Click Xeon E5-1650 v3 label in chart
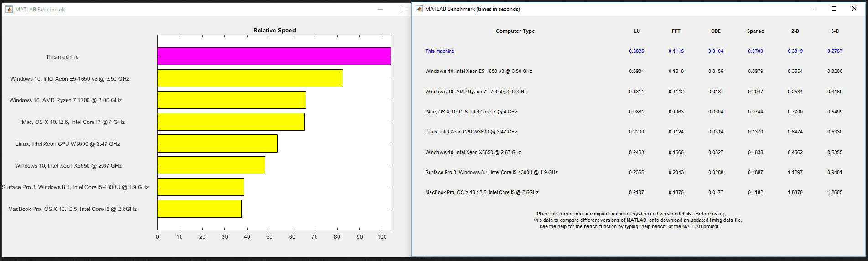This screenshot has width=868, height=261. pos(70,79)
